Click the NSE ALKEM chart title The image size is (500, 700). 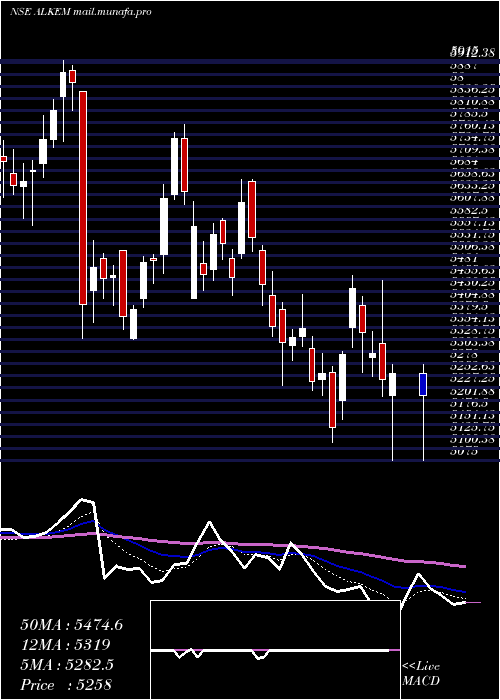point(80,12)
